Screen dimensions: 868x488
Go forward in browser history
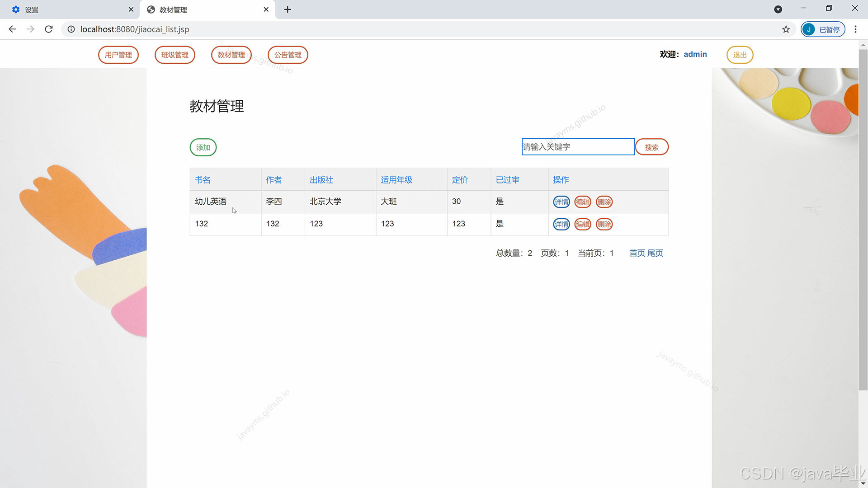tap(30, 29)
